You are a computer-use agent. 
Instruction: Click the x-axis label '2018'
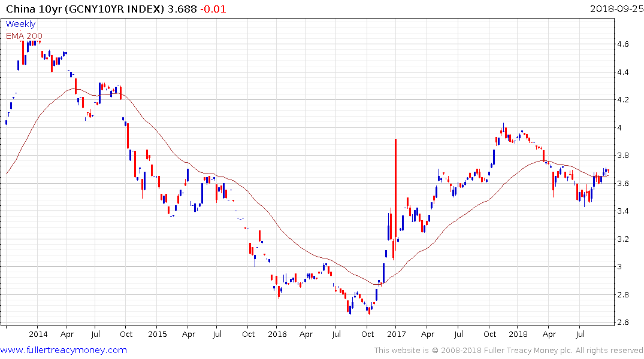tap(518, 334)
